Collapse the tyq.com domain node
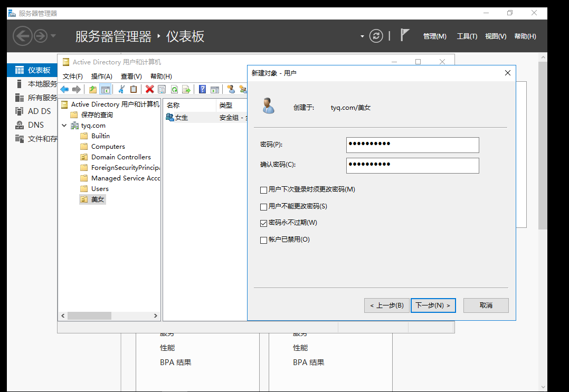This screenshot has width=569, height=392. pos(64,126)
